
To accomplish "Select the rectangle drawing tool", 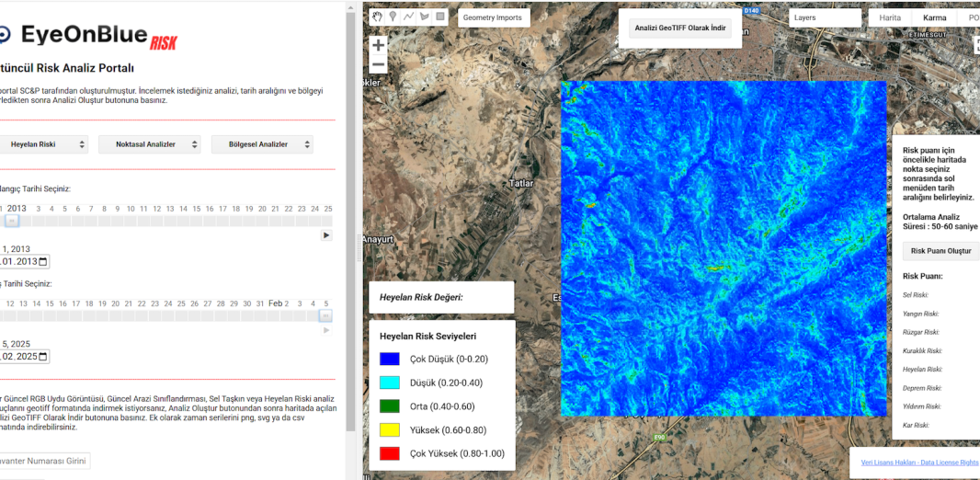I will (440, 17).
